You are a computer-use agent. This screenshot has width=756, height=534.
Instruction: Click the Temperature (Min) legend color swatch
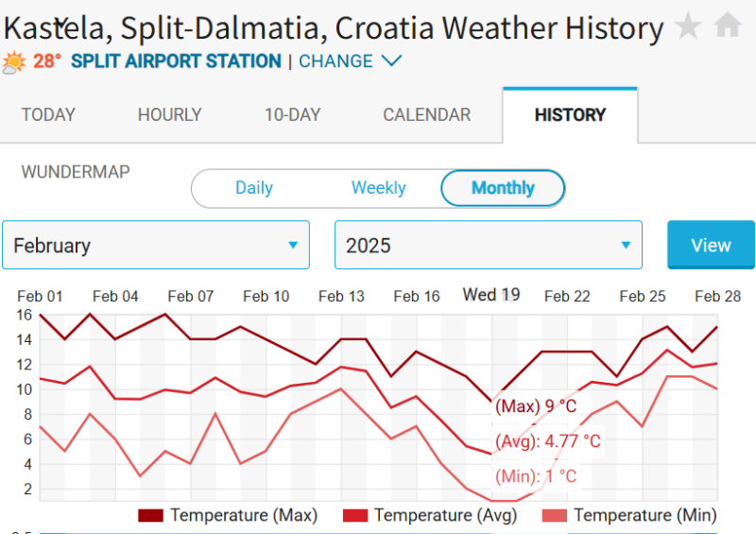pyautogui.click(x=554, y=515)
